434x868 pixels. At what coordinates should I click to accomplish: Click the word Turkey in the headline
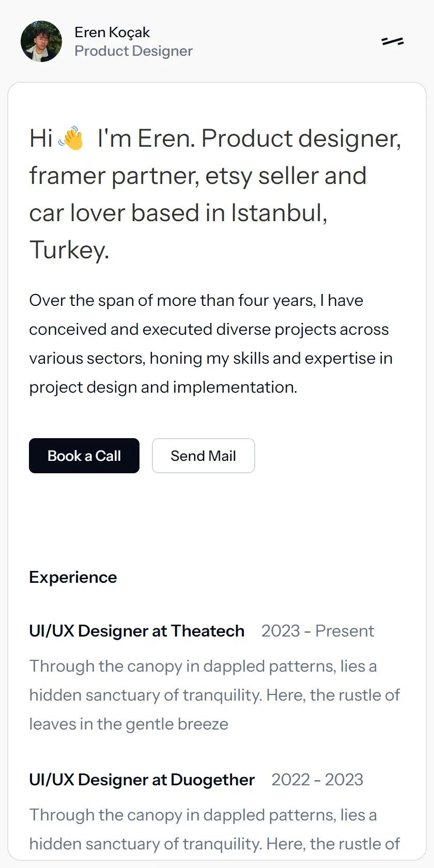tap(69, 250)
